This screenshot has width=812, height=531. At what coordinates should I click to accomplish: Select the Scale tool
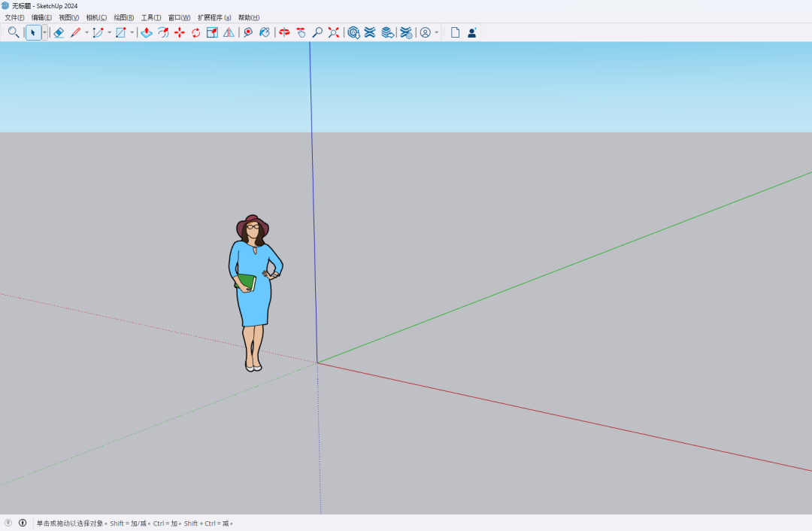pyautogui.click(x=212, y=32)
